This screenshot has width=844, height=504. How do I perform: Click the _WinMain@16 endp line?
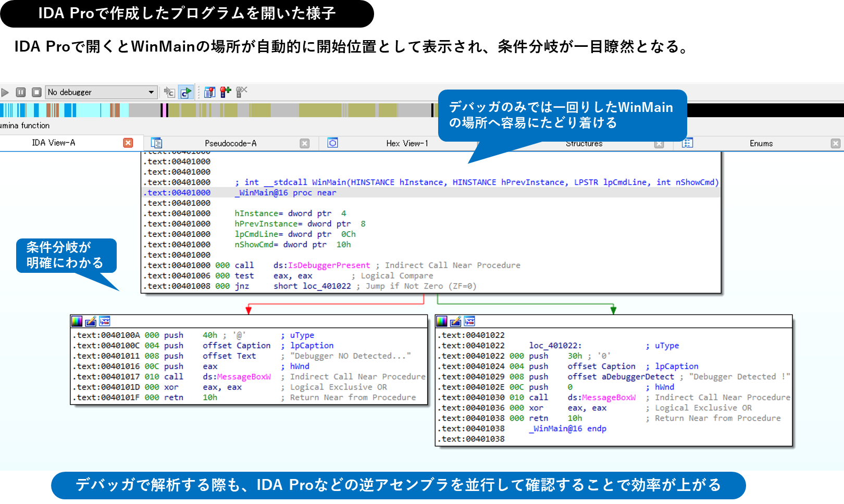[568, 429]
